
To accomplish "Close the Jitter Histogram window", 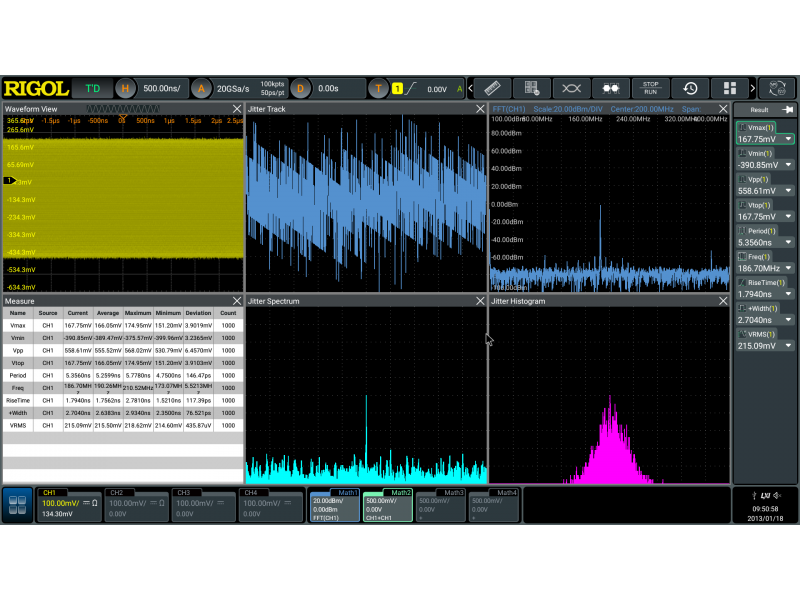I will click(723, 300).
